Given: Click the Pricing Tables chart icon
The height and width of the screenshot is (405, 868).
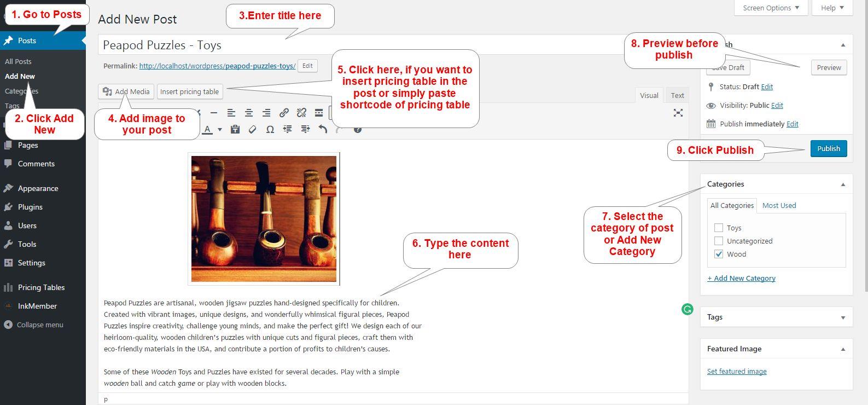Looking at the screenshot, I should (8, 287).
